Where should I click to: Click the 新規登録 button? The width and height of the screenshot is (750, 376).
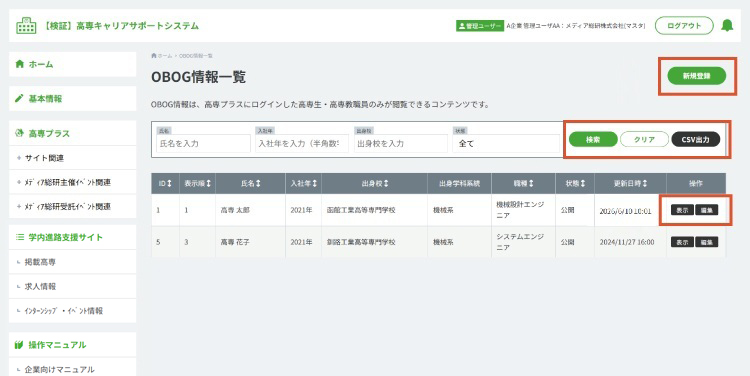[696, 76]
